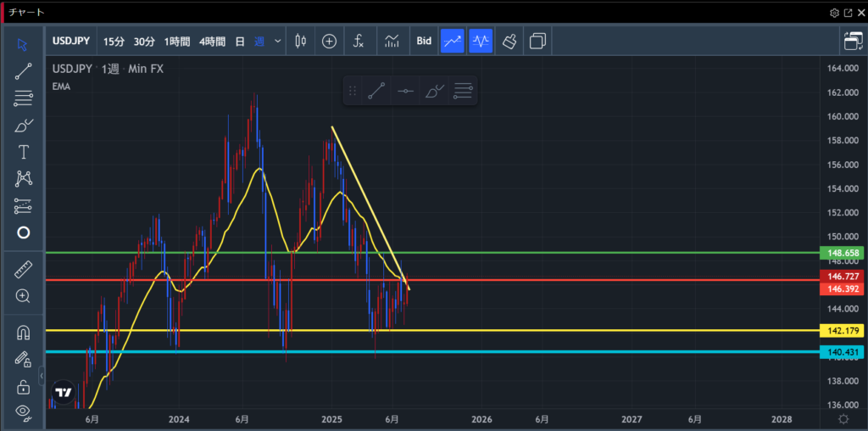Toggle the blue trend chart button
Viewport: 868px width, 431px height.
tap(453, 41)
